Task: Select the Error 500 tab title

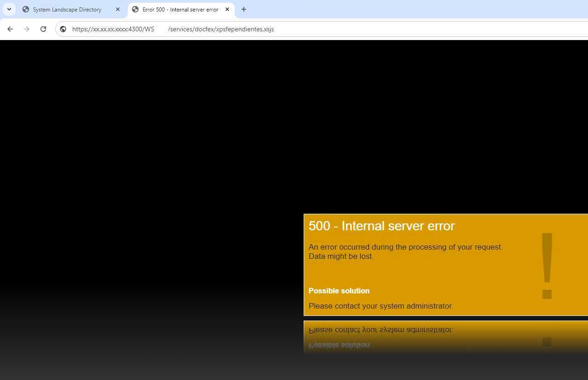Action: 180,10
